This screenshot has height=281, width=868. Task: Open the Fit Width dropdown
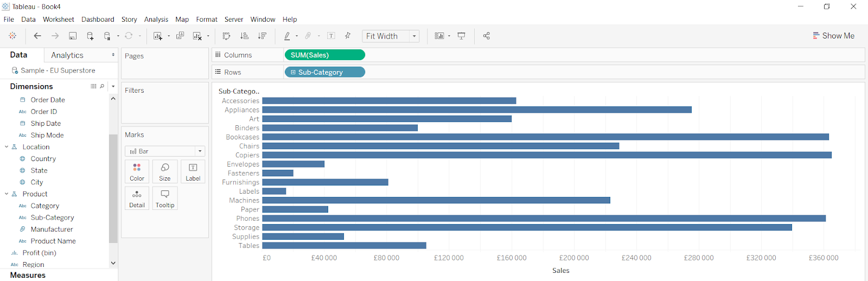pyautogui.click(x=414, y=36)
